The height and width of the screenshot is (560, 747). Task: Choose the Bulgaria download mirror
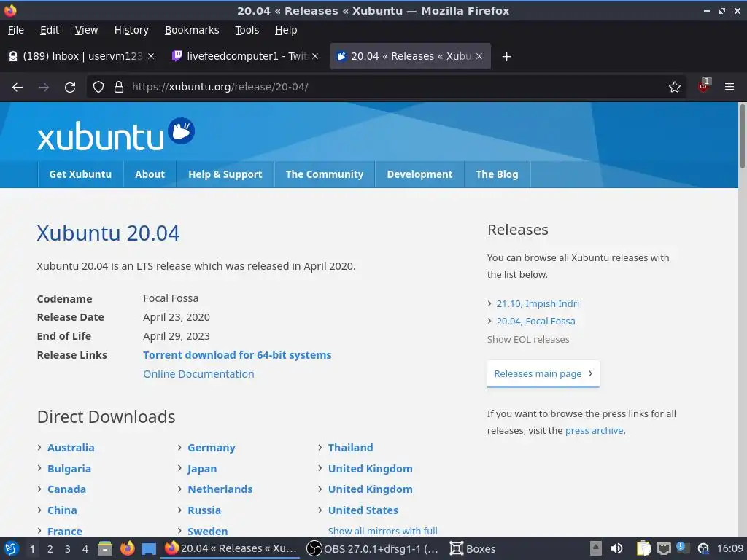tap(69, 469)
